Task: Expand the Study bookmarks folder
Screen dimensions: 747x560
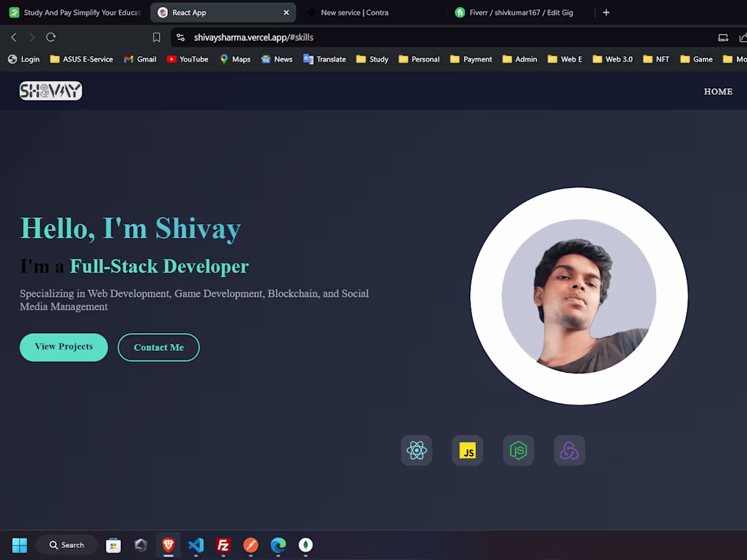Action: click(x=372, y=59)
